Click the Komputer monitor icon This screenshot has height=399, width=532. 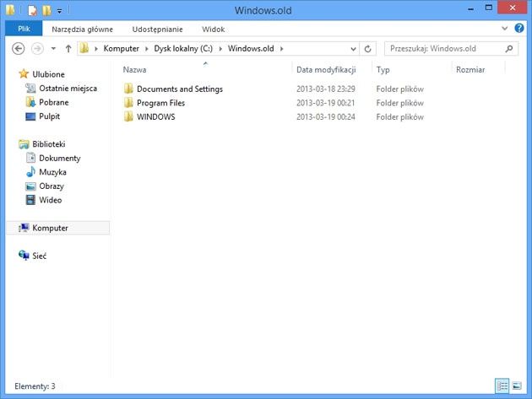click(x=24, y=228)
